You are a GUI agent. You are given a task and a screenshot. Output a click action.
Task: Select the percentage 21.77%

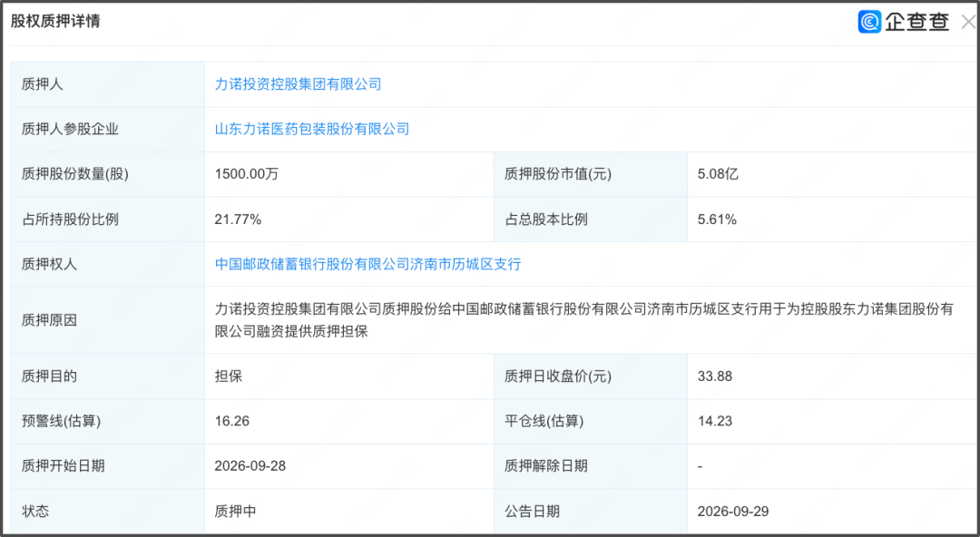point(238,220)
